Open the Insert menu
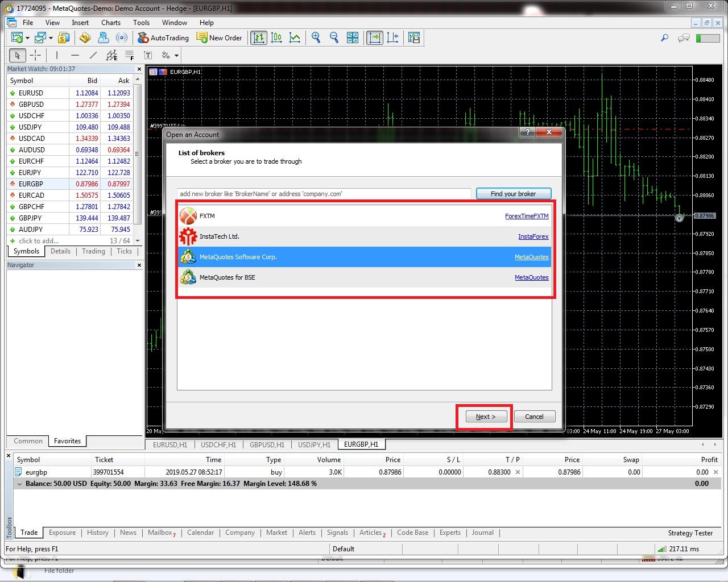Image resolution: width=728 pixels, height=582 pixels. (80, 23)
